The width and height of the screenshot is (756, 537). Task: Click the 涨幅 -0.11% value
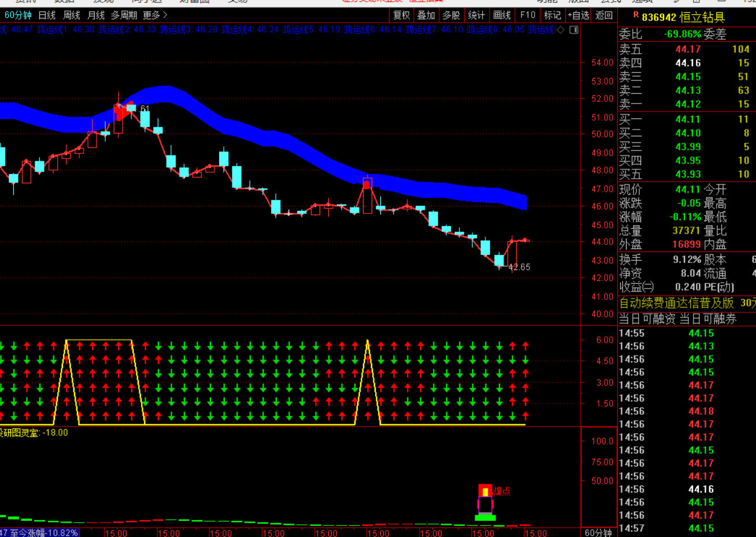point(685,217)
